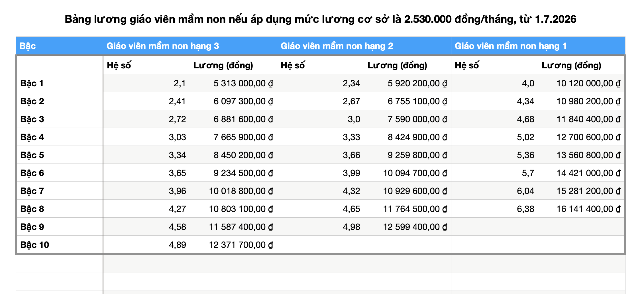Select the 'Bậc 7' row label
644x294 pixels.
coord(60,191)
